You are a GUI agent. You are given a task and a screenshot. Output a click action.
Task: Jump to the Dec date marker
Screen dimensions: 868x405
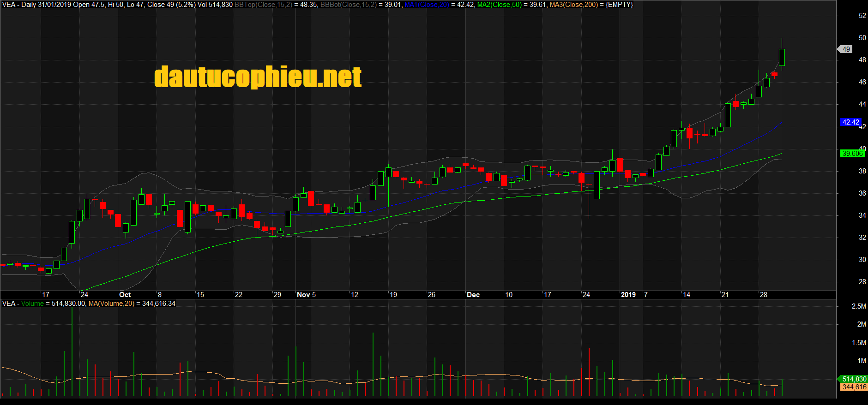(x=473, y=295)
